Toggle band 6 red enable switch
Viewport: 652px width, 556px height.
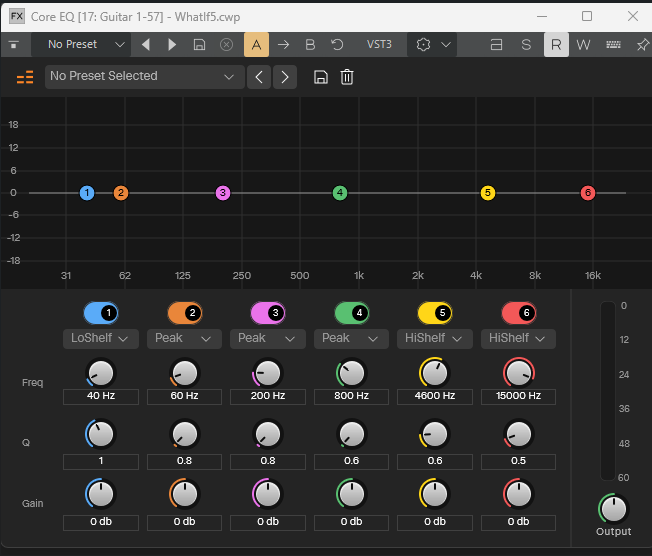tap(519, 312)
